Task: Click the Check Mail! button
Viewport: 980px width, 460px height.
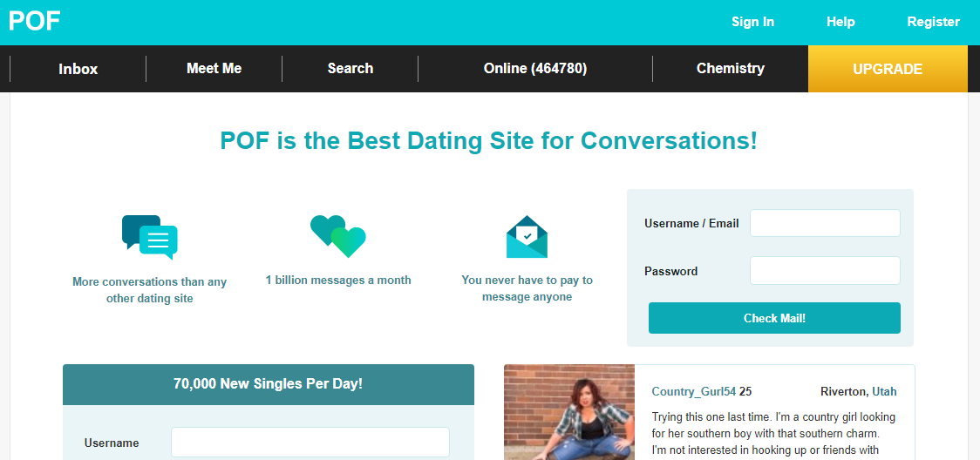Action: [x=774, y=318]
